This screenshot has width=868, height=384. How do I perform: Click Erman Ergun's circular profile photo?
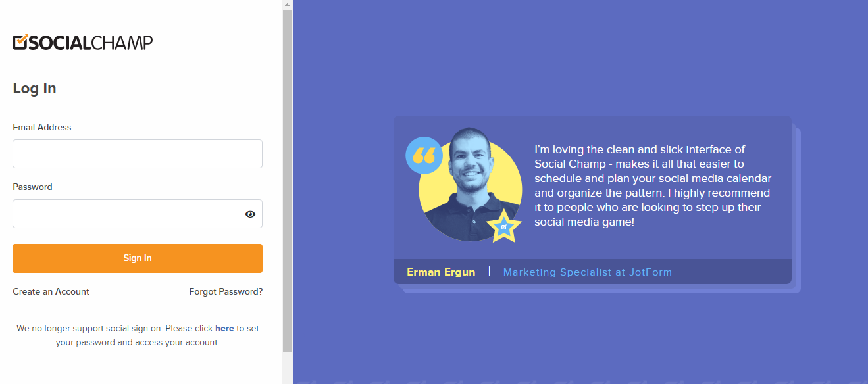click(x=469, y=184)
